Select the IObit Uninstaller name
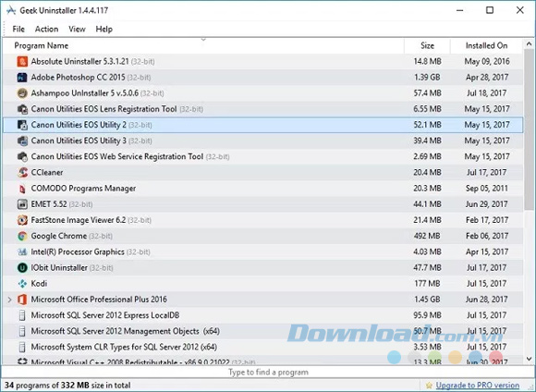The width and height of the screenshot is (536, 392). coord(59,267)
